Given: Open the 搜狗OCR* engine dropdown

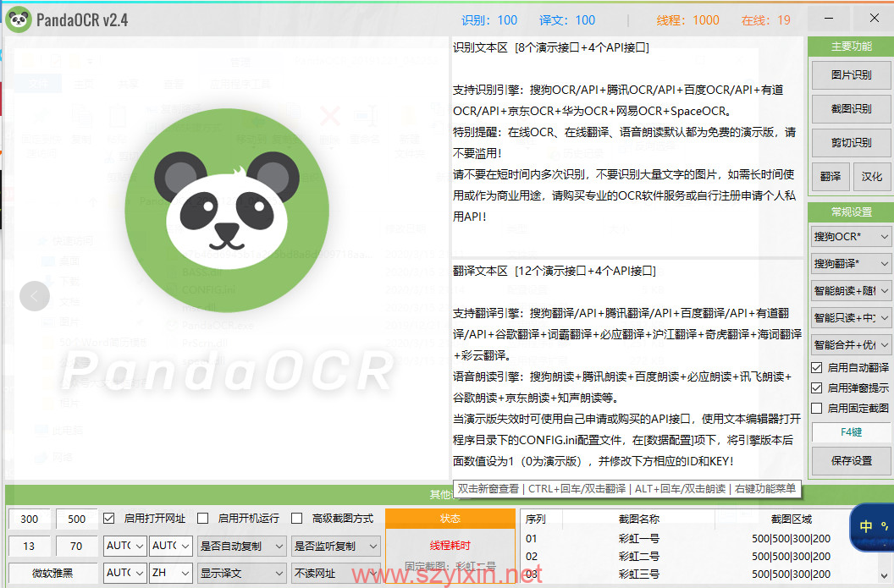Looking at the screenshot, I should pyautogui.click(x=850, y=237).
